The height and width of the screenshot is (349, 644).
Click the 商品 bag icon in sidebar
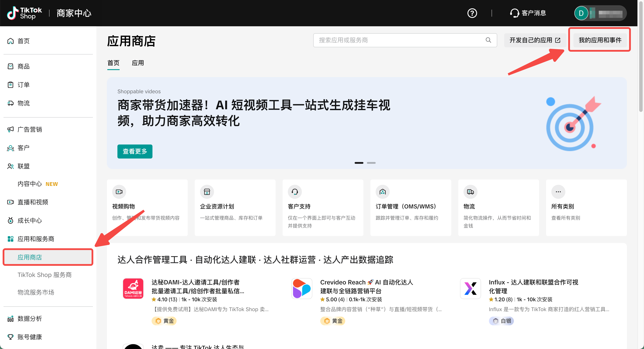10,66
